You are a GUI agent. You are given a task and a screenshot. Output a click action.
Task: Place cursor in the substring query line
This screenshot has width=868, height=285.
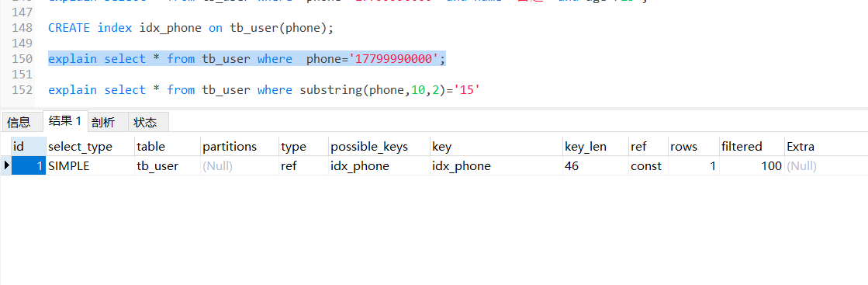tap(264, 90)
